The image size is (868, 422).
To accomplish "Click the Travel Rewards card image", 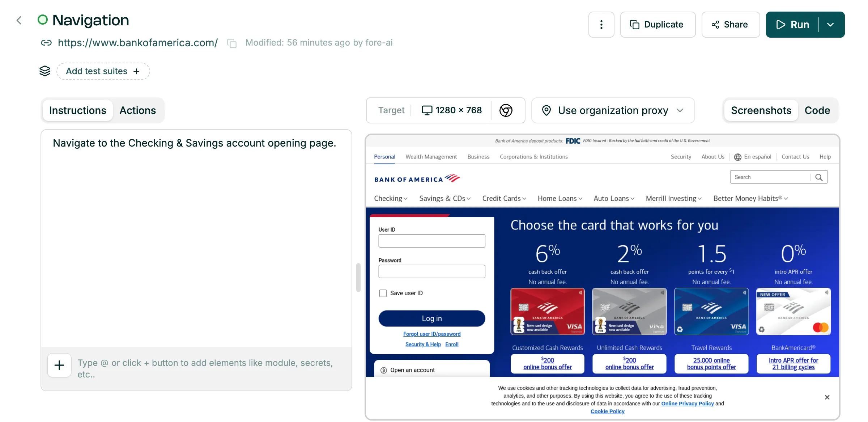I will tap(711, 311).
